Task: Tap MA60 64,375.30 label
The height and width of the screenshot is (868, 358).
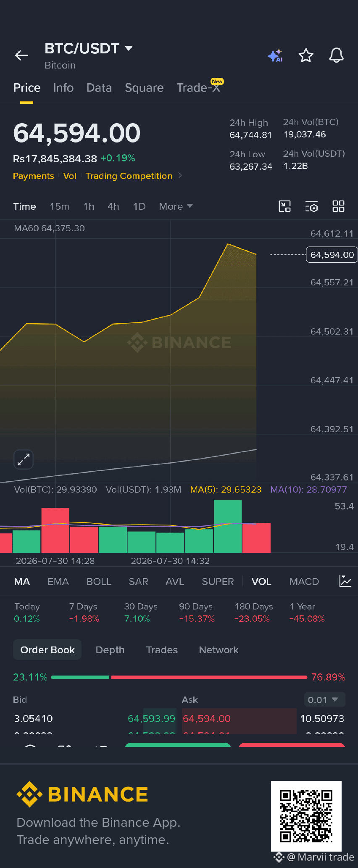Action: point(50,228)
